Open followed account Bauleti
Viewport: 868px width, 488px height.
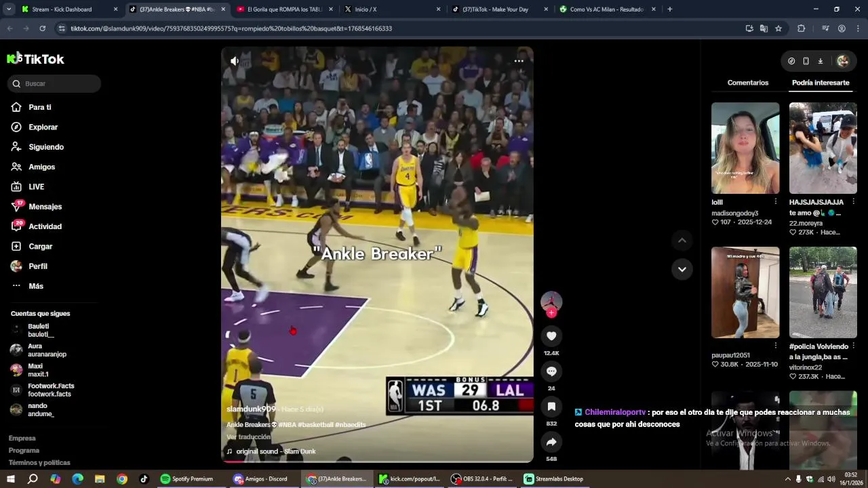pyautogui.click(x=41, y=330)
